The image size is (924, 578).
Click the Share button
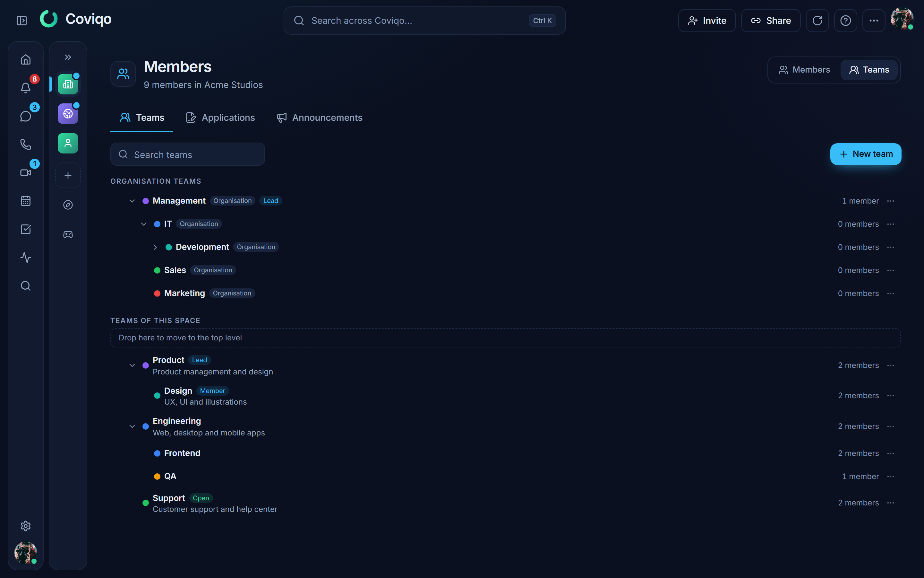tap(771, 21)
